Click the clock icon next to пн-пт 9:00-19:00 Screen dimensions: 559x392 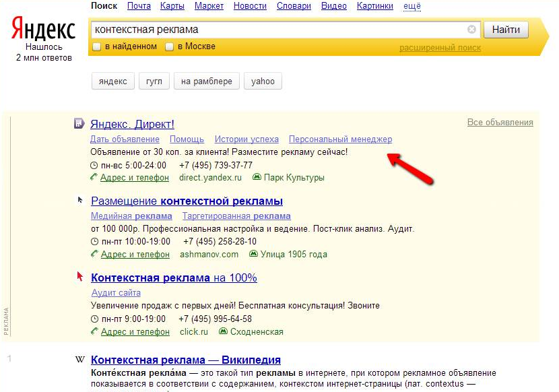tap(94, 319)
